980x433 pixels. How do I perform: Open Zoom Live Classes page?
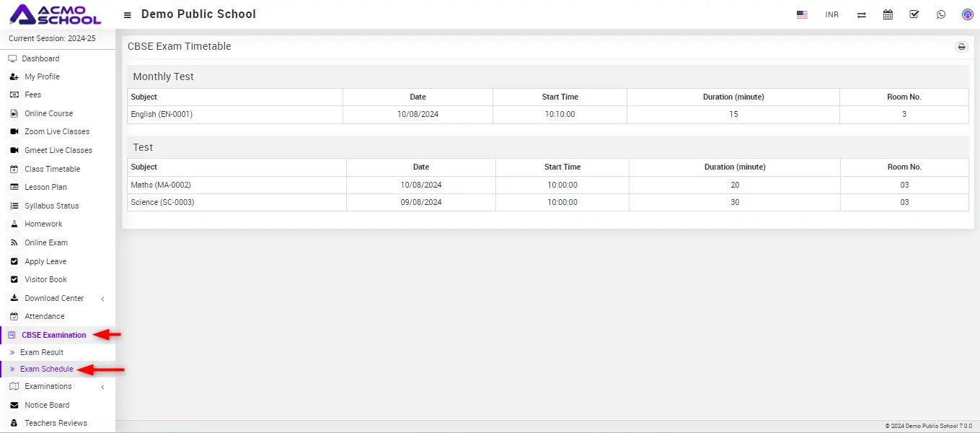pos(57,131)
